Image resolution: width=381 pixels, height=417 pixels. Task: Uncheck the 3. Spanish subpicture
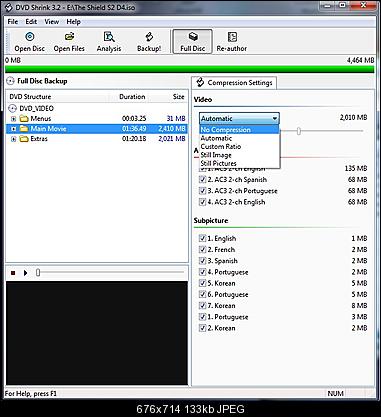(x=202, y=261)
